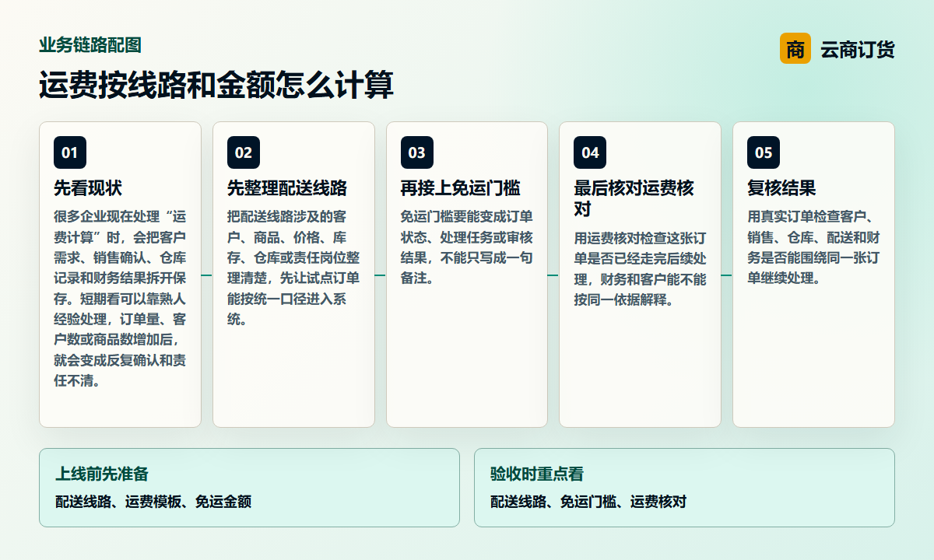Click the 再接上免运门槛 heading

point(461,188)
